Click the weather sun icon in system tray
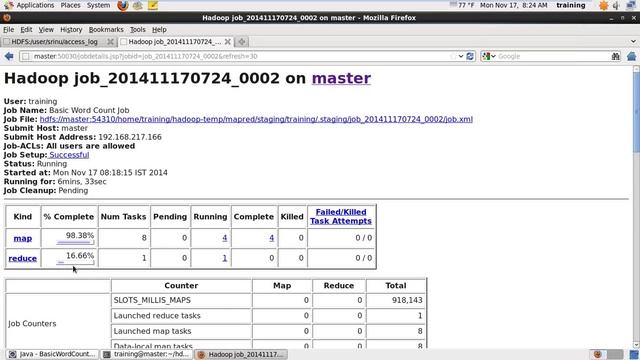Image resolution: width=640 pixels, height=360 pixels. point(603,5)
